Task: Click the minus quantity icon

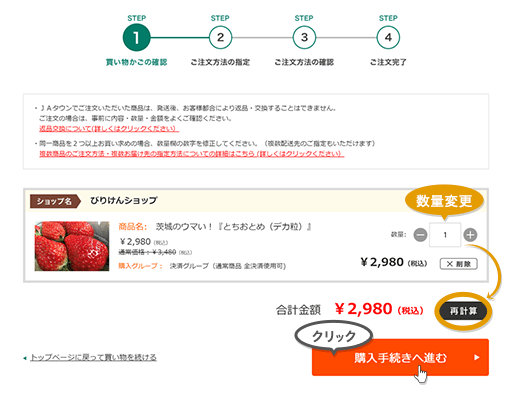Action: pos(420,235)
